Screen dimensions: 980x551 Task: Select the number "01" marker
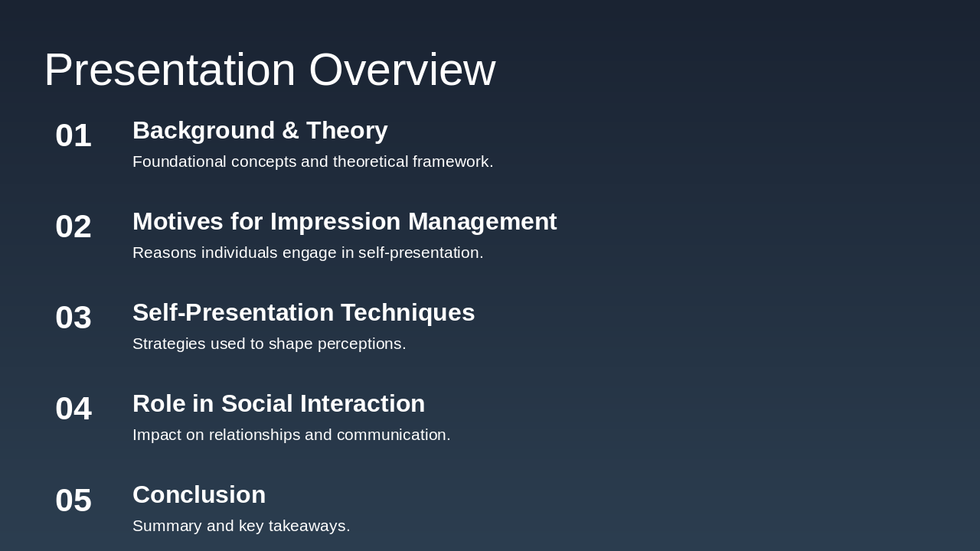(x=73, y=135)
